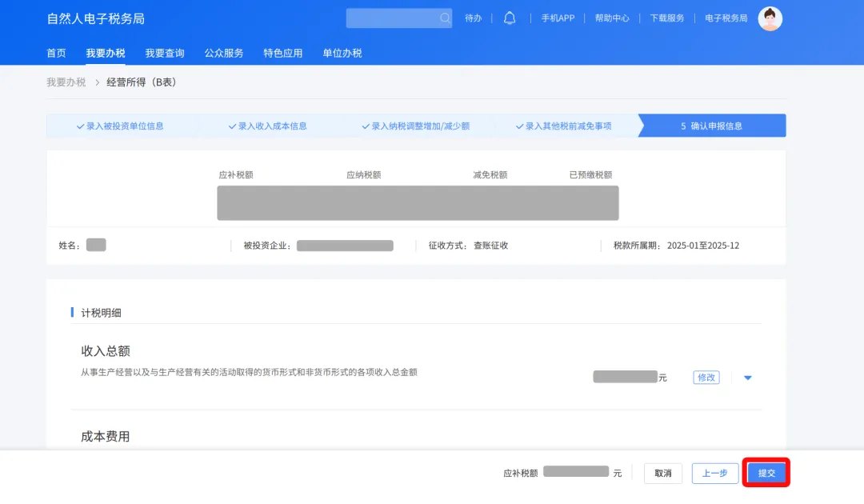Go to step 录入纳税调整增加/减少额
The image size is (864, 504).
pos(415,126)
